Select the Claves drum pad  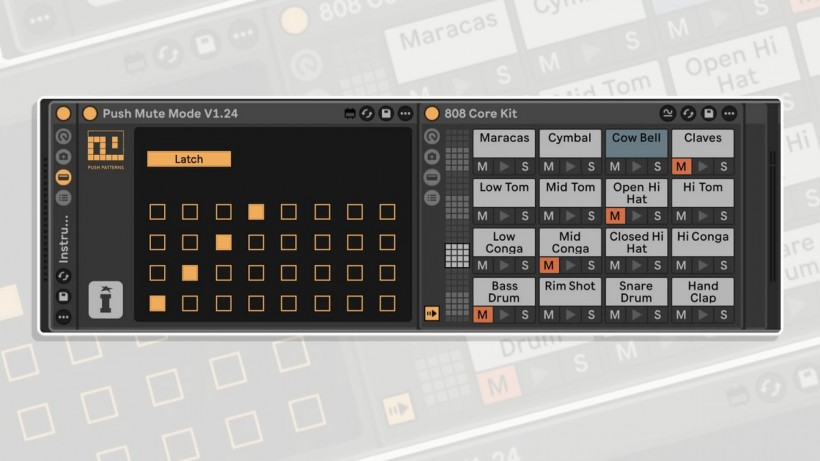click(x=702, y=143)
